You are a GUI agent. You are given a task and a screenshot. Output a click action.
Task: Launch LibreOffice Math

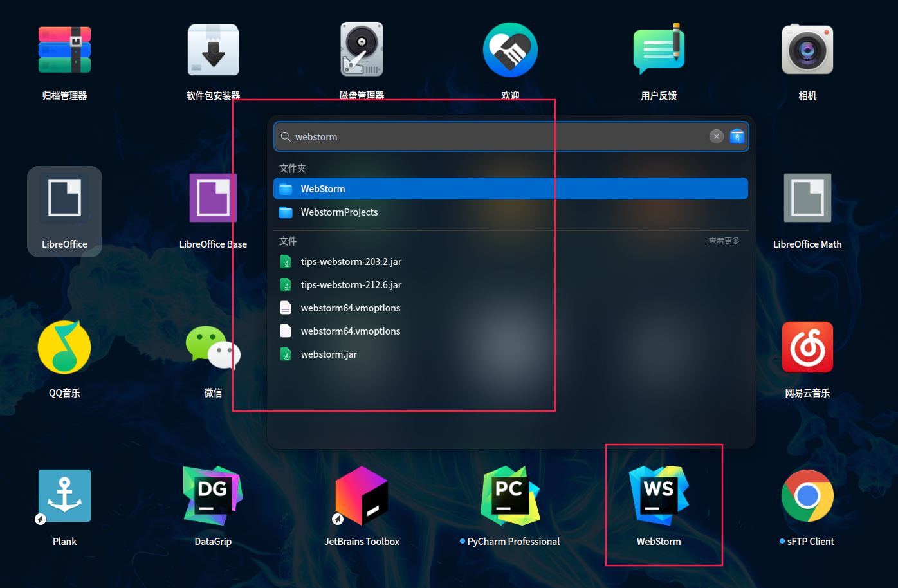click(x=807, y=198)
